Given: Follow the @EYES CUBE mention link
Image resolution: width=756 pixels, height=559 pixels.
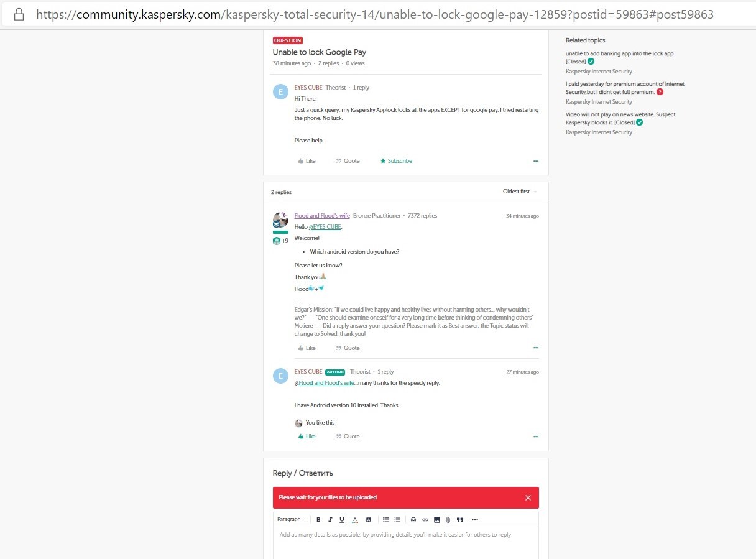Looking at the screenshot, I should pyautogui.click(x=325, y=227).
